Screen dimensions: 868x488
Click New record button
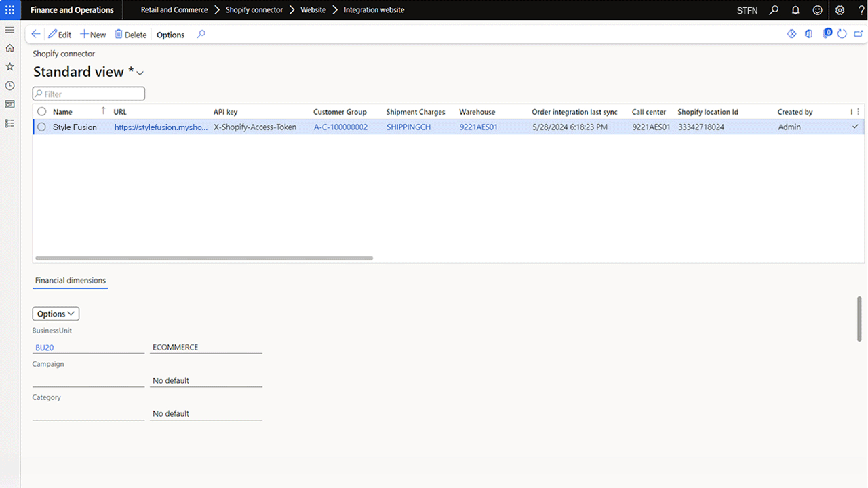[93, 35]
